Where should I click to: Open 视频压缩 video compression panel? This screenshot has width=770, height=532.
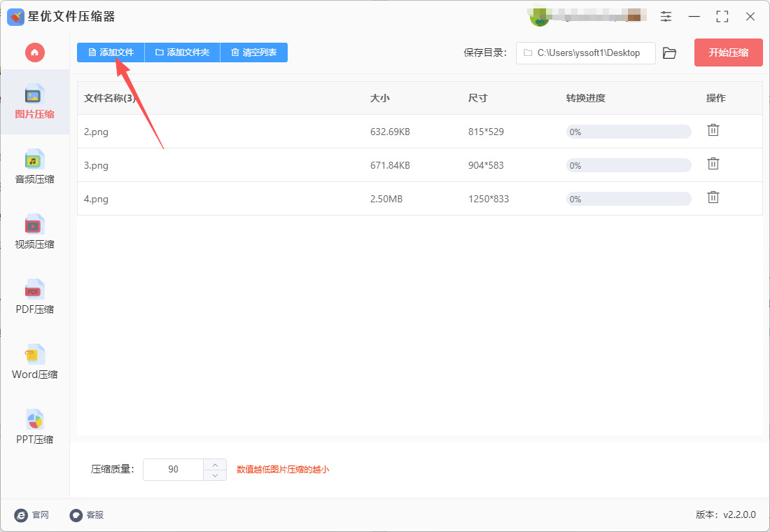coord(34,231)
